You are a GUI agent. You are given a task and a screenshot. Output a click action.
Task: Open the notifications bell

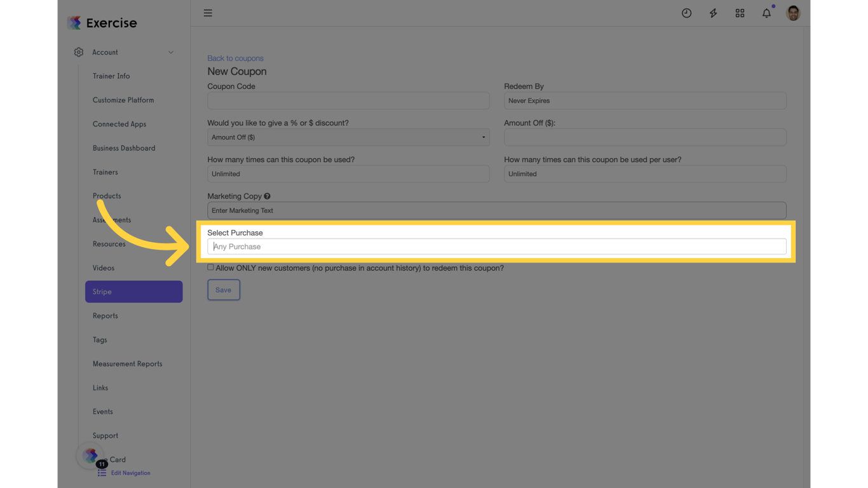click(x=767, y=13)
